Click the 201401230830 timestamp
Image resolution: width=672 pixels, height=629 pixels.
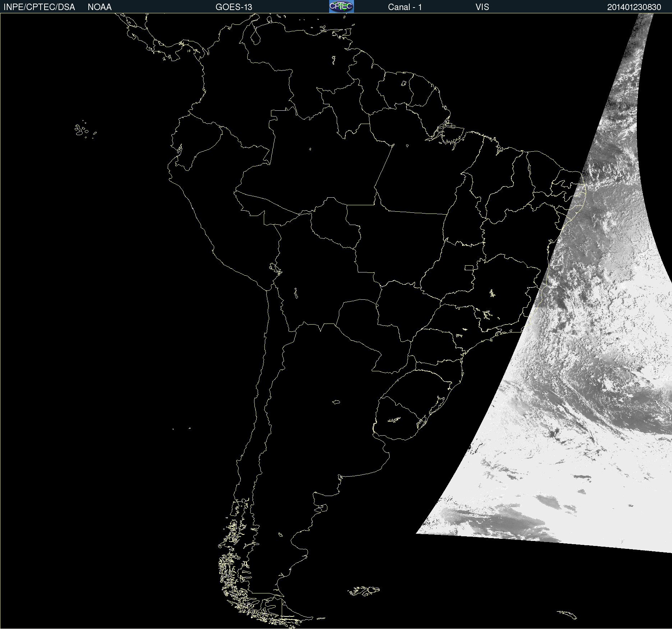pos(634,7)
